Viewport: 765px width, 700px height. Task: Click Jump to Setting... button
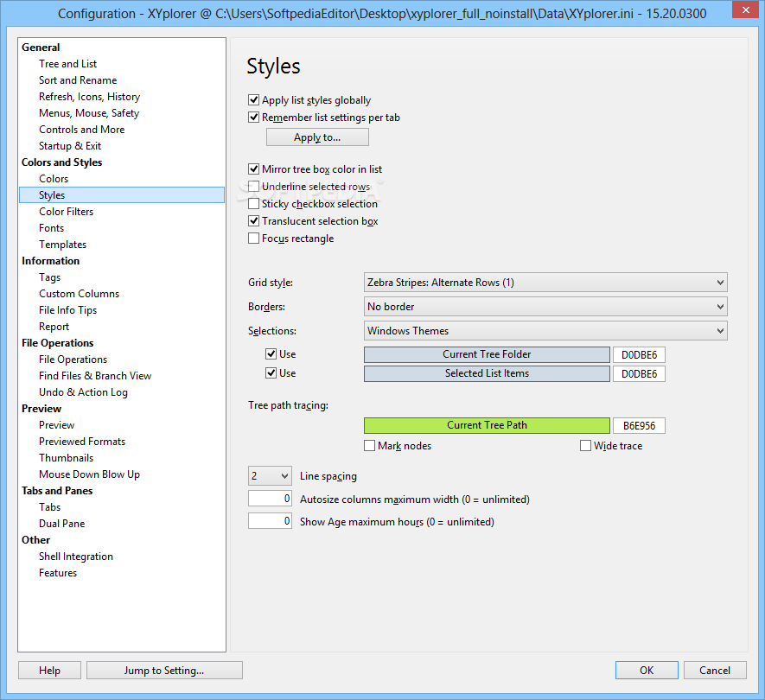click(164, 671)
